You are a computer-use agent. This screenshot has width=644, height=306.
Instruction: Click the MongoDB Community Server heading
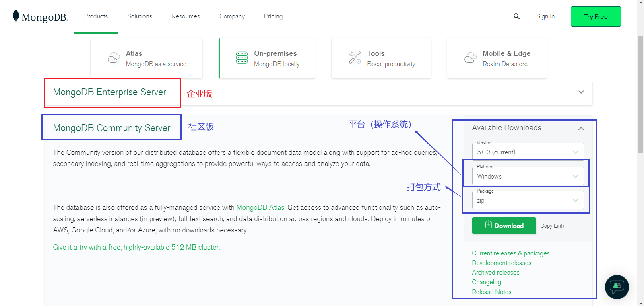click(x=112, y=128)
